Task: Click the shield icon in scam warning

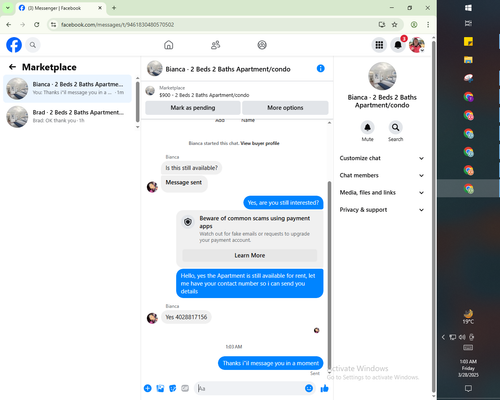Action: (x=188, y=222)
